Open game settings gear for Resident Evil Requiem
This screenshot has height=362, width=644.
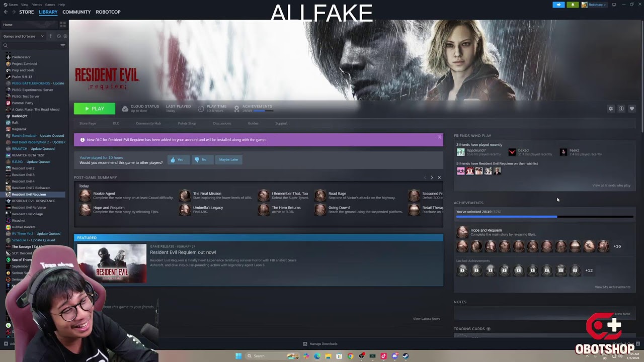[x=611, y=109]
